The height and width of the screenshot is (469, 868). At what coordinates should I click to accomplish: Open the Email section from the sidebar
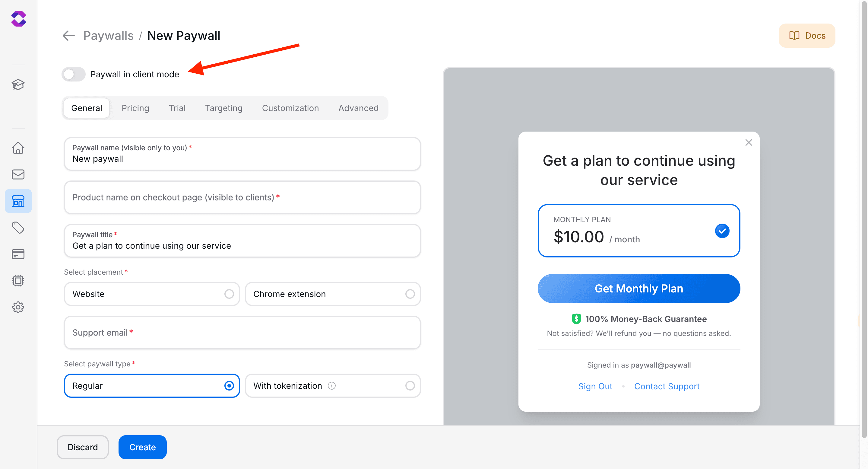click(x=18, y=174)
